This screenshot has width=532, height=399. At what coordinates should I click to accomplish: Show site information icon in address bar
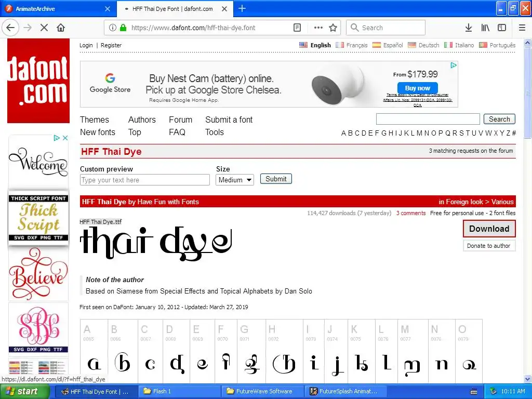[x=113, y=28]
